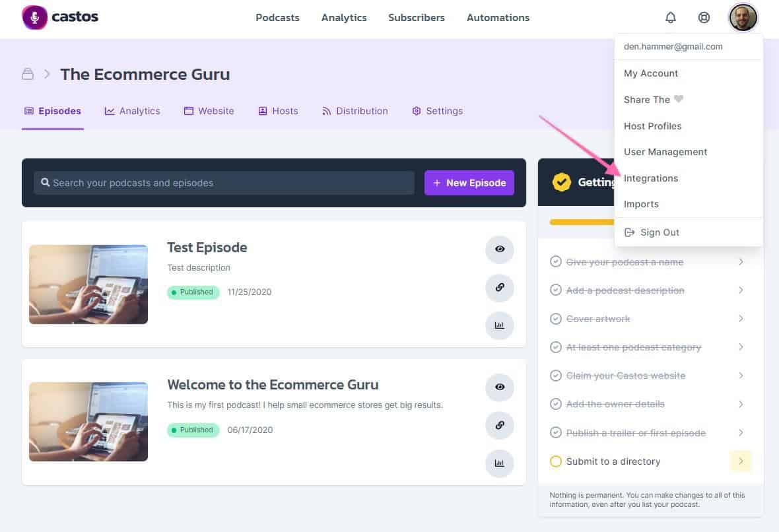Click the heart icon beside Share The
Screen dimensions: 779x532
click(x=679, y=99)
